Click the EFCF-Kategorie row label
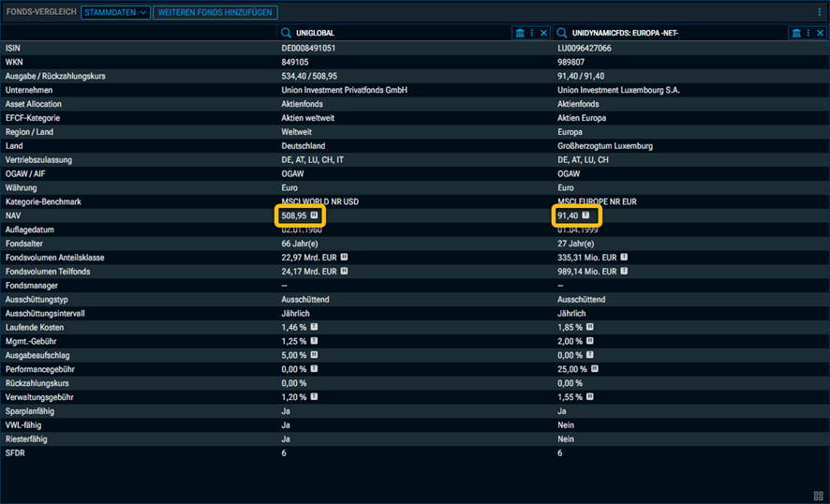This screenshot has width=830, height=504. [x=33, y=118]
